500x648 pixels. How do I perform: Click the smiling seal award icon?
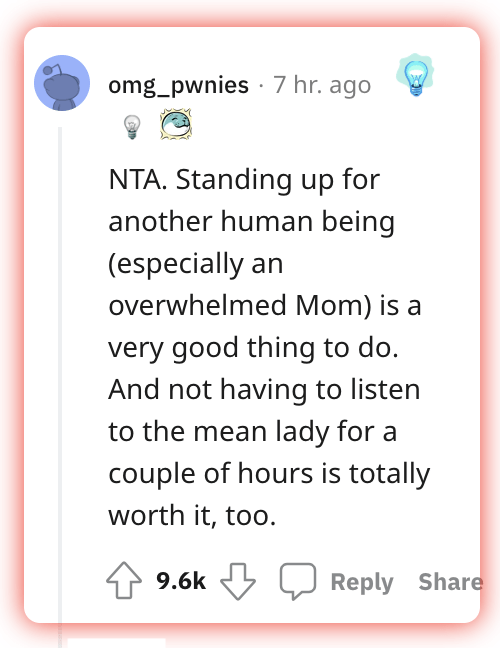(176, 124)
